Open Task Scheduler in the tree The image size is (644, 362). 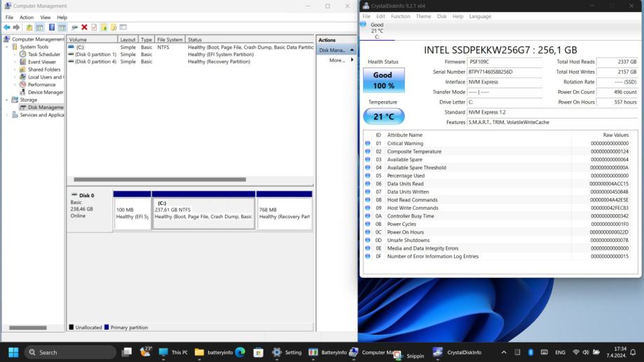click(43, 54)
